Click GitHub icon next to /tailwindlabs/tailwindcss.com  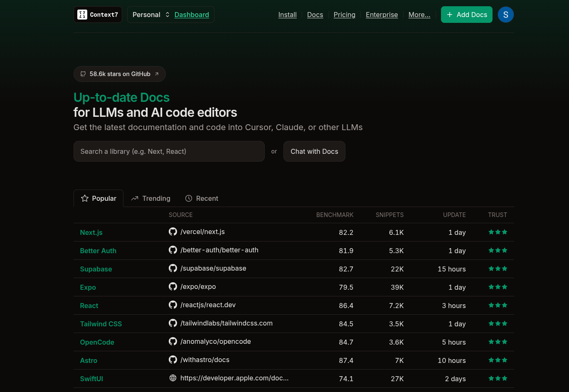tap(173, 323)
